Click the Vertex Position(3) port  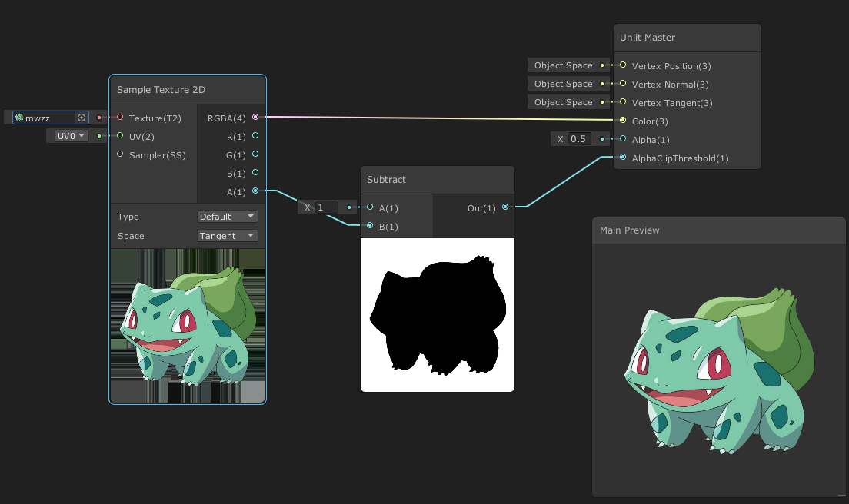pyautogui.click(x=623, y=65)
